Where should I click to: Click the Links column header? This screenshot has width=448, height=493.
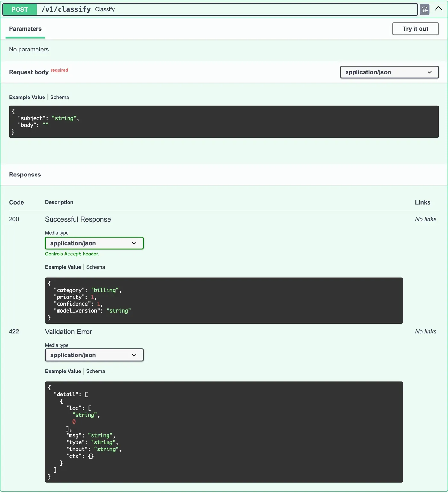pyautogui.click(x=423, y=203)
